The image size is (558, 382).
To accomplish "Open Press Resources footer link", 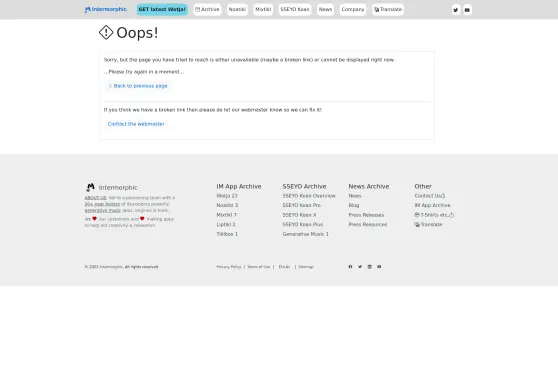I will pyautogui.click(x=368, y=225).
